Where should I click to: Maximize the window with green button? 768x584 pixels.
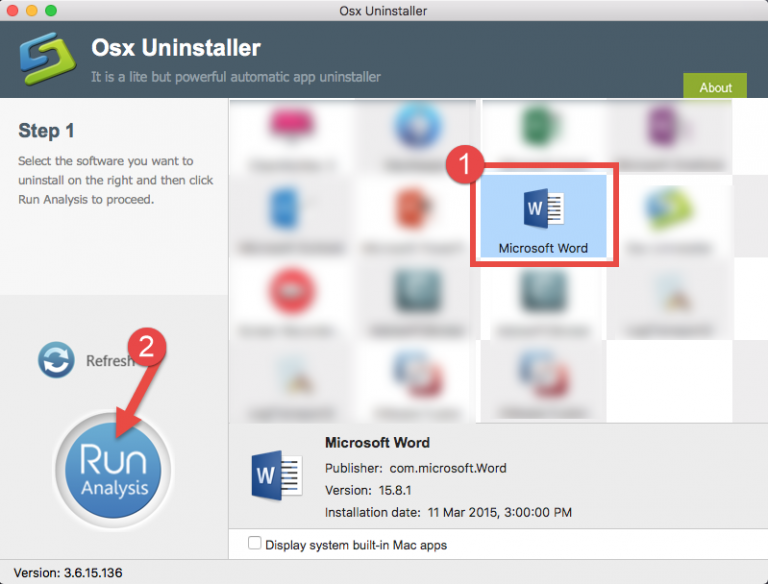tap(51, 10)
